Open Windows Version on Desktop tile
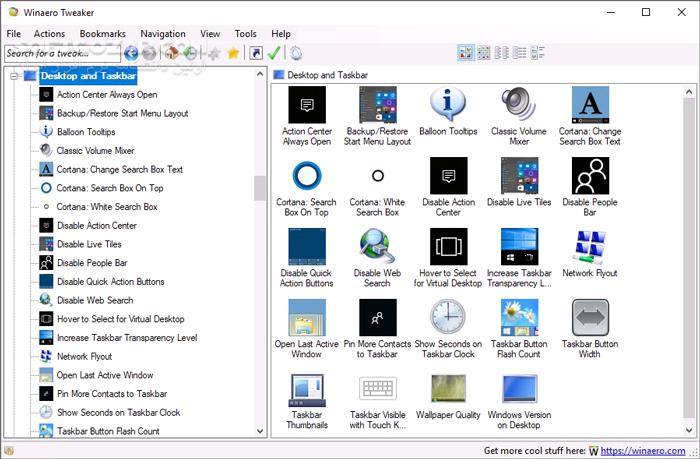 click(x=519, y=401)
